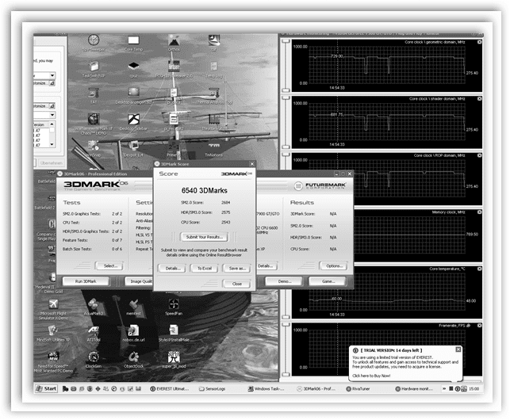Viewport: 510px width, 420px height.
Task: Close the Core clock geometric domain graph
Action: point(479,42)
